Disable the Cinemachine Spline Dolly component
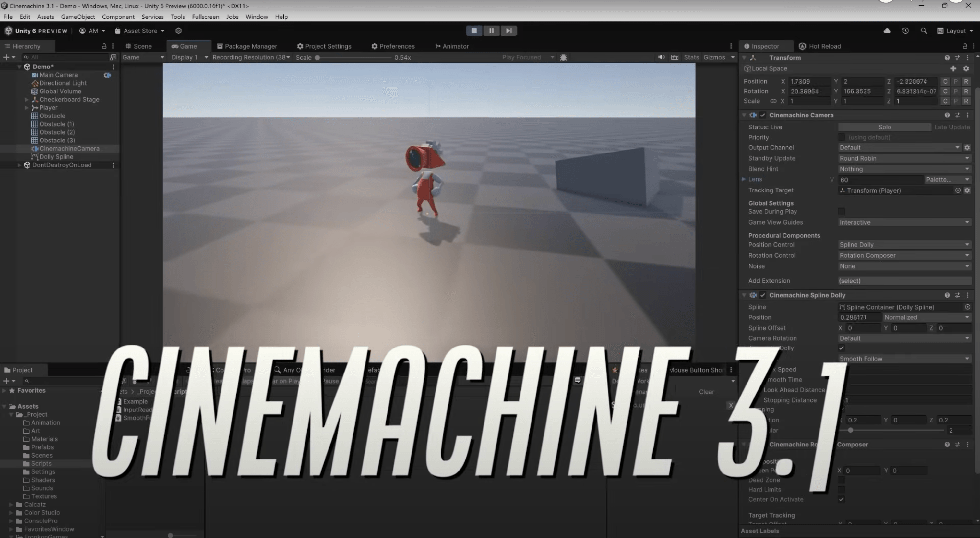980x538 pixels. pos(763,295)
